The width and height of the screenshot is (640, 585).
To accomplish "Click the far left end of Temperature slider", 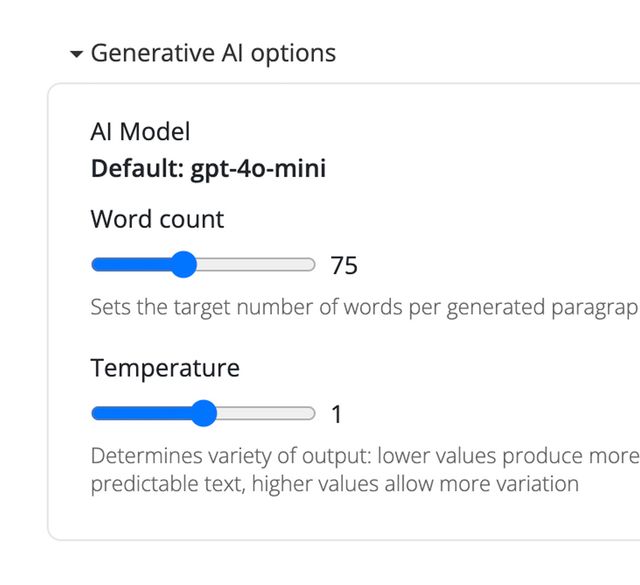I will point(94,413).
